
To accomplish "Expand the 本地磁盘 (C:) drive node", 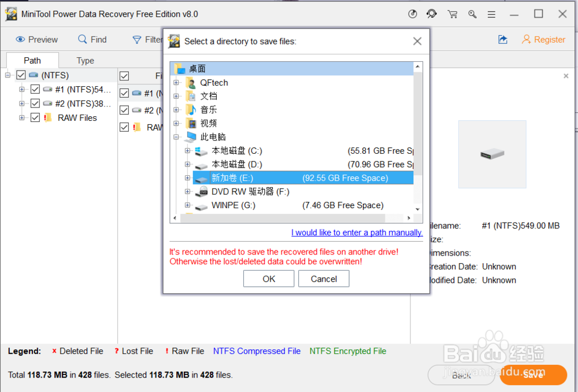I will pyautogui.click(x=188, y=151).
